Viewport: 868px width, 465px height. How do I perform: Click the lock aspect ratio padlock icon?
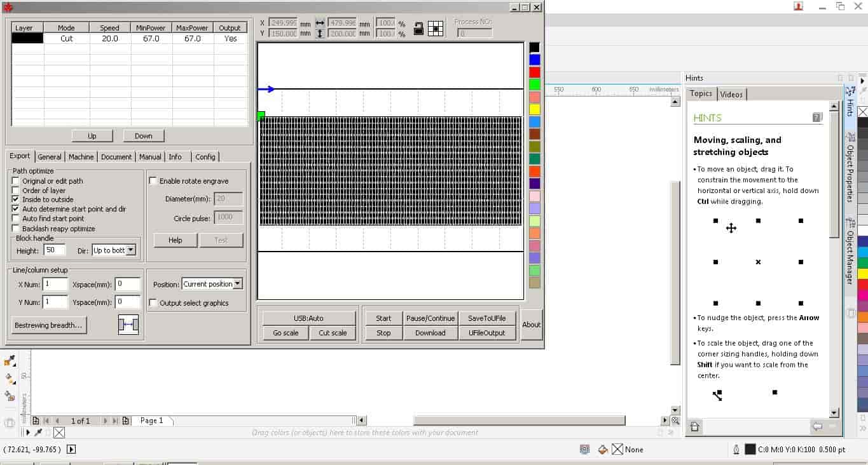coord(418,28)
